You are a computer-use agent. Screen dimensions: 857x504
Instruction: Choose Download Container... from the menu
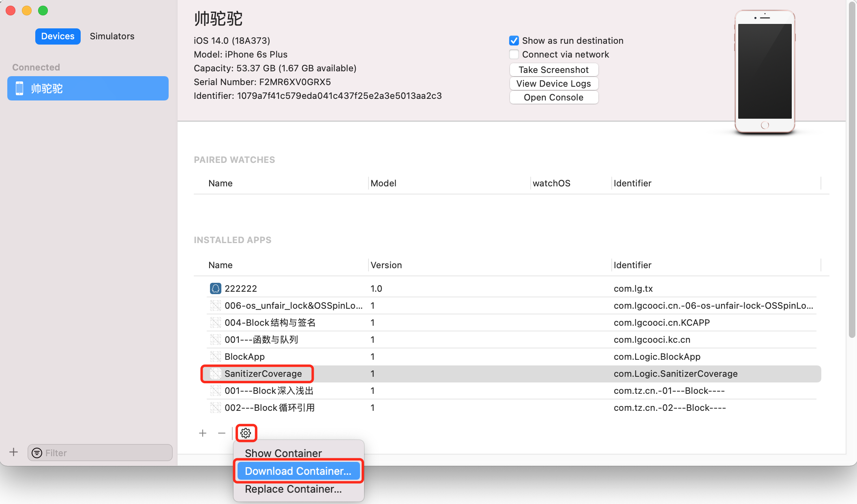(x=299, y=471)
